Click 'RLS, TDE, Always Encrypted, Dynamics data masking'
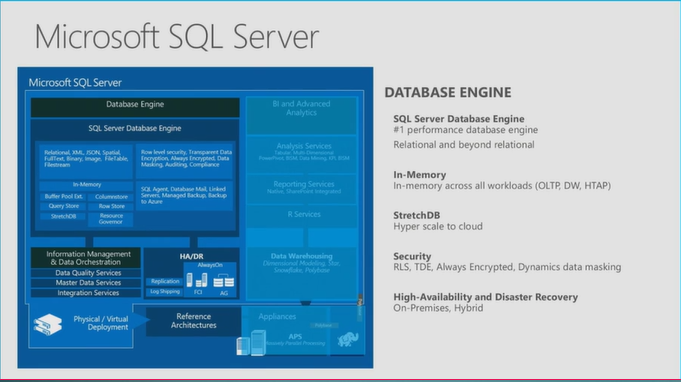The width and height of the screenshot is (681, 382). pyautogui.click(x=507, y=267)
